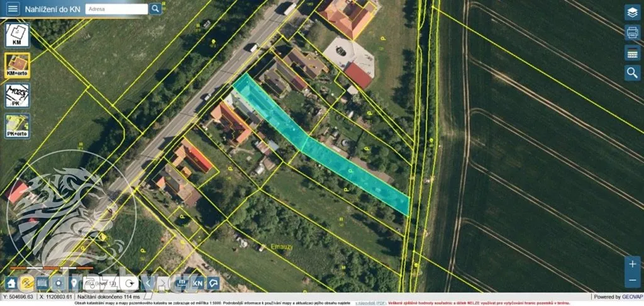Select the PK+orto map layer
The width and height of the screenshot is (644, 306).
(17, 126)
